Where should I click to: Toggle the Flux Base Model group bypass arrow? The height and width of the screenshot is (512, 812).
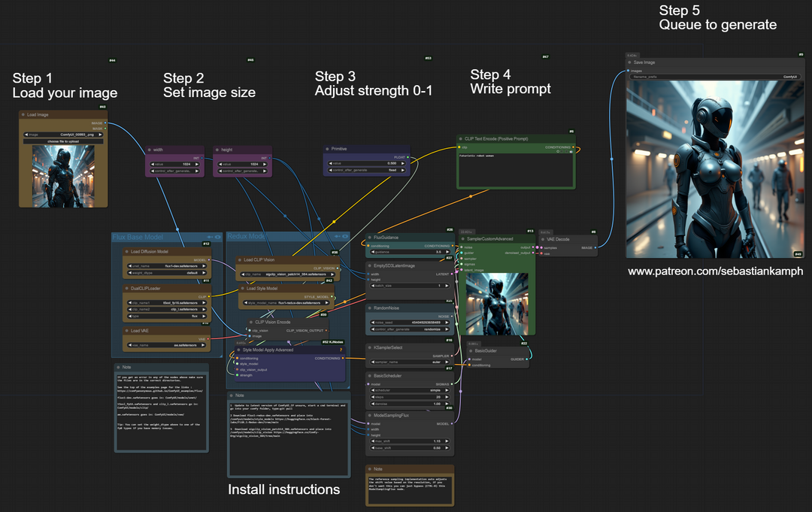click(x=210, y=237)
